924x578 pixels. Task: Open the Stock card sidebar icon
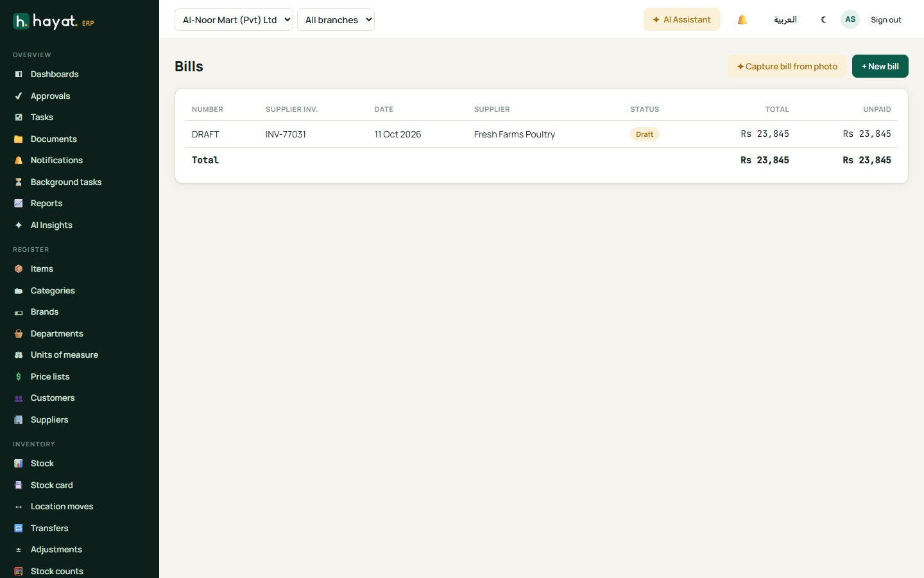pos(19,485)
